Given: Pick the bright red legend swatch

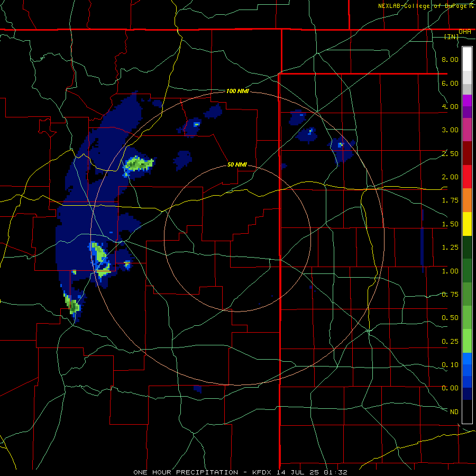Looking at the screenshot, I should 467,177.
